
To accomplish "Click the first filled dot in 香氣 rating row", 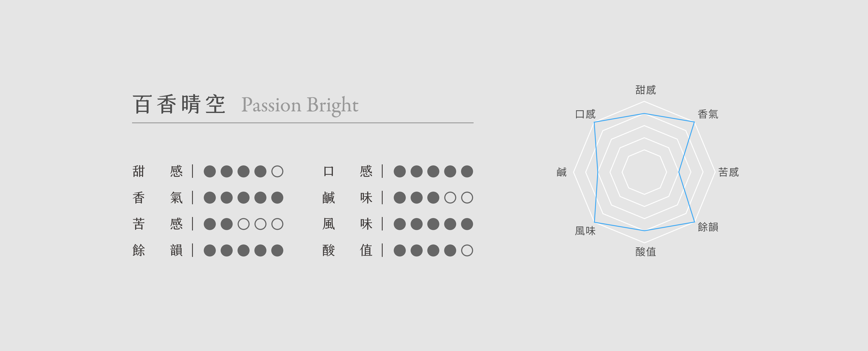I will 210,197.
